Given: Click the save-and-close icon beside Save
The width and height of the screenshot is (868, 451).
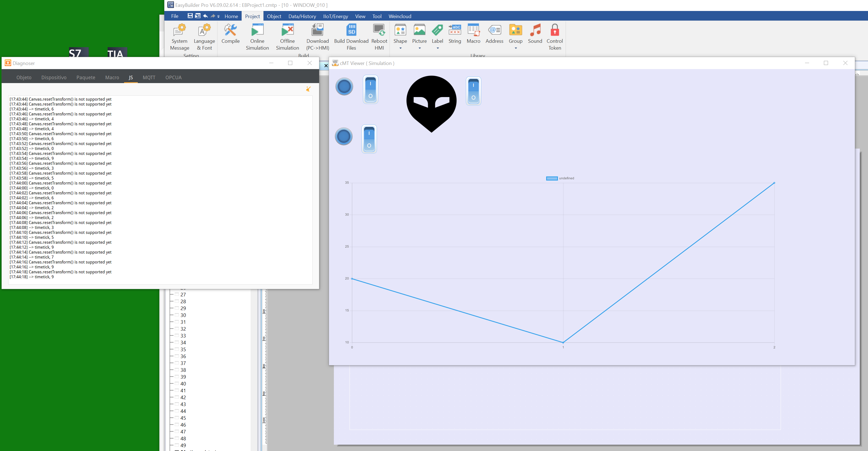Looking at the screenshot, I should [198, 16].
